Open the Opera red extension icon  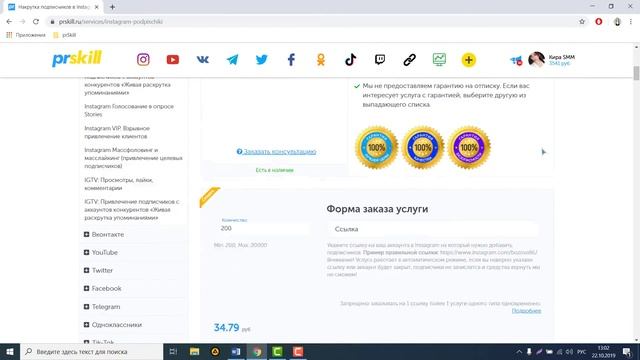(599, 22)
